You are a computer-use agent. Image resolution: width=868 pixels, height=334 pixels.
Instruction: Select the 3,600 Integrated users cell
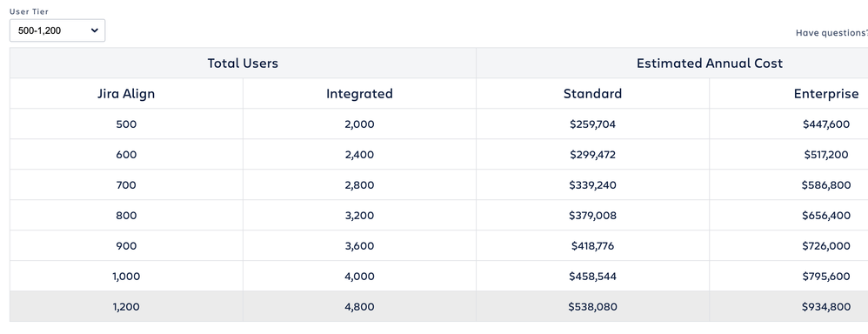point(359,246)
